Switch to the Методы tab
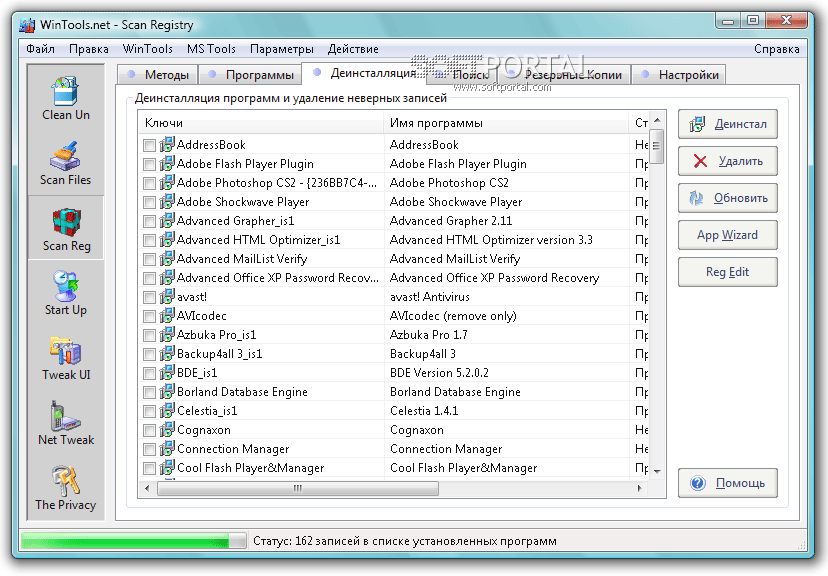Viewport: 828px width, 576px height. pos(158,75)
